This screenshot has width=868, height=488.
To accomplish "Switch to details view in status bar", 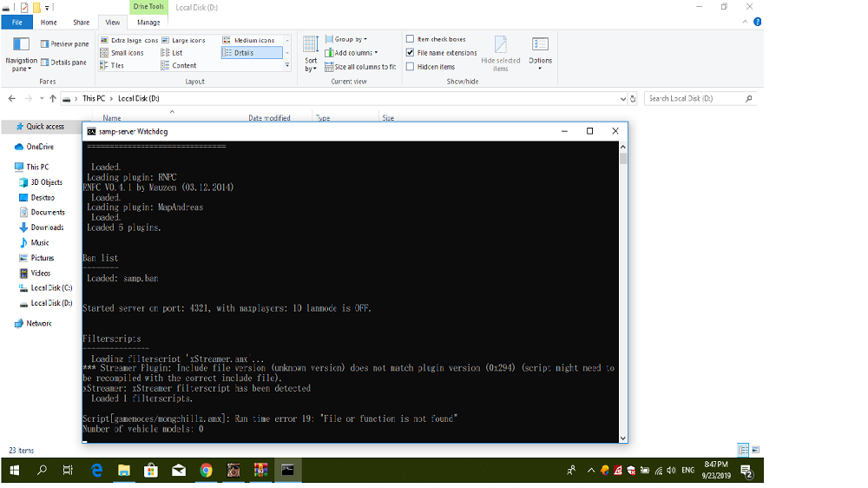I will coord(743,450).
